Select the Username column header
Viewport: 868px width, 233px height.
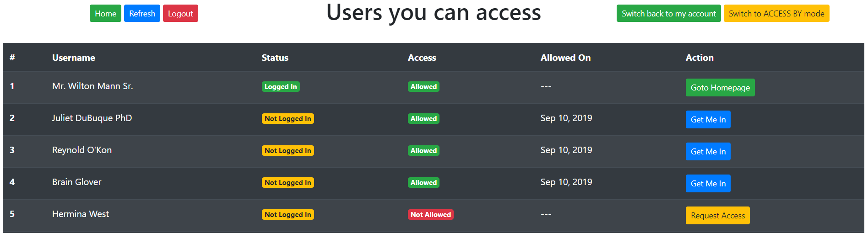point(74,58)
